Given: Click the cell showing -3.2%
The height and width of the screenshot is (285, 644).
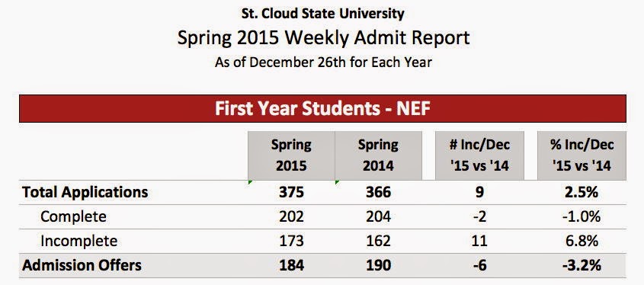Looking at the screenshot, I should click(582, 265).
